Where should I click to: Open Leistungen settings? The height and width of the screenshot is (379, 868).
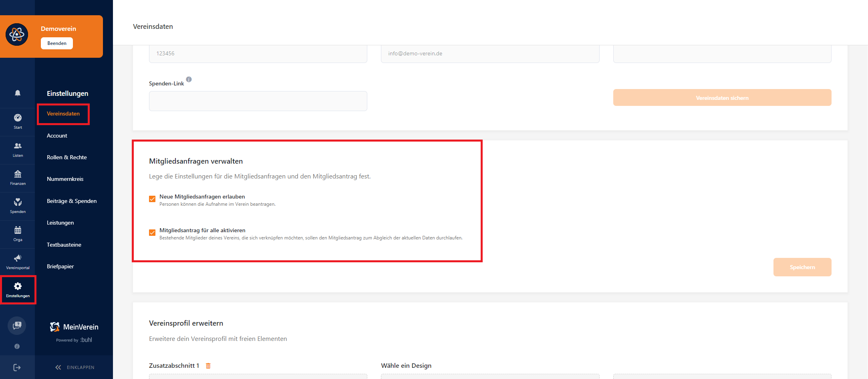pyautogui.click(x=60, y=223)
